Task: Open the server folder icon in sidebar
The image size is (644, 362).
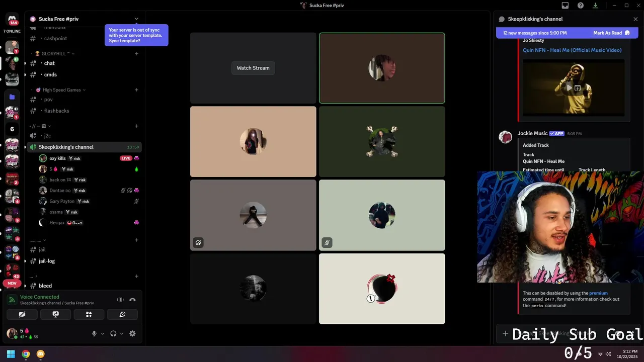Action: point(12,97)
